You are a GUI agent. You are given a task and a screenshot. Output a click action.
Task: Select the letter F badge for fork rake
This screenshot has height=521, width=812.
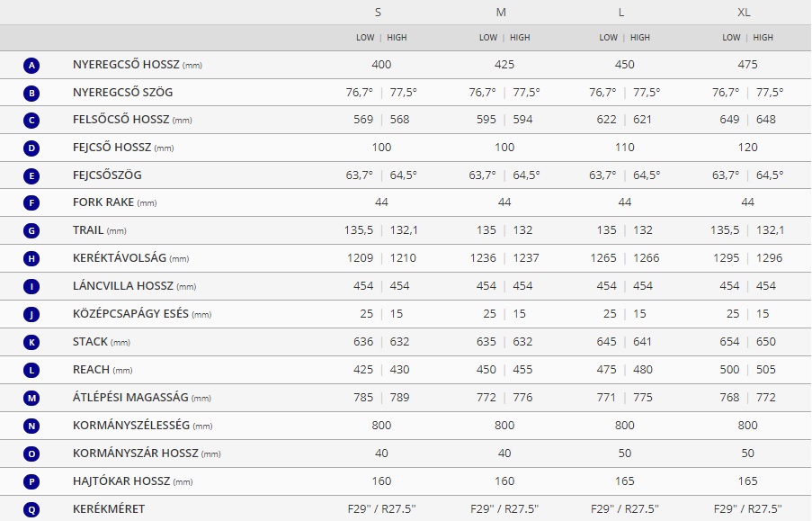click(x=32, y=202)
